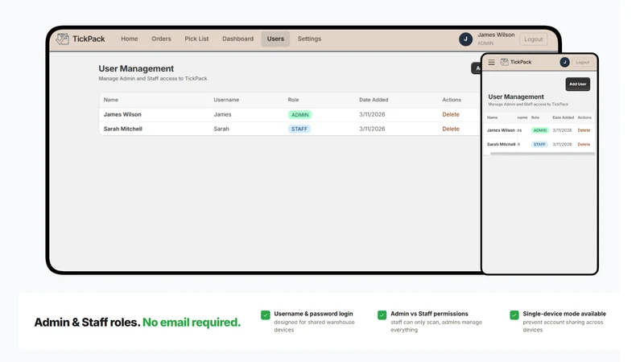Click Logout on the phone screen
The image size is (644, 362).
tap(582, 63)
